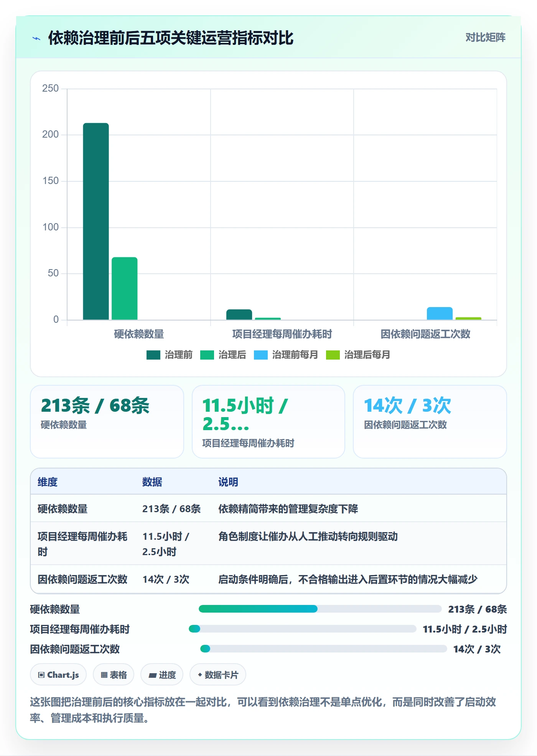
Task: Click the summary paragraph starting 这张图把治理前后
Action: point(263,710)
